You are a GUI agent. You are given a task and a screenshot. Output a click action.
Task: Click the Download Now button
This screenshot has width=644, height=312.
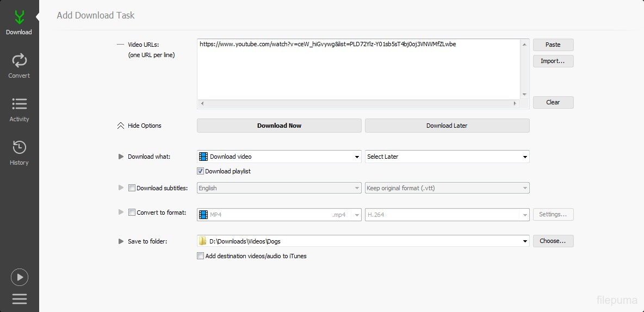[x=279, y=126]
